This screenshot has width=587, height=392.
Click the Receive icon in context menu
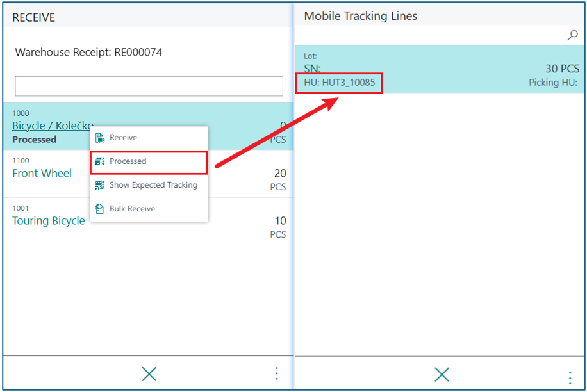(100, 138)
